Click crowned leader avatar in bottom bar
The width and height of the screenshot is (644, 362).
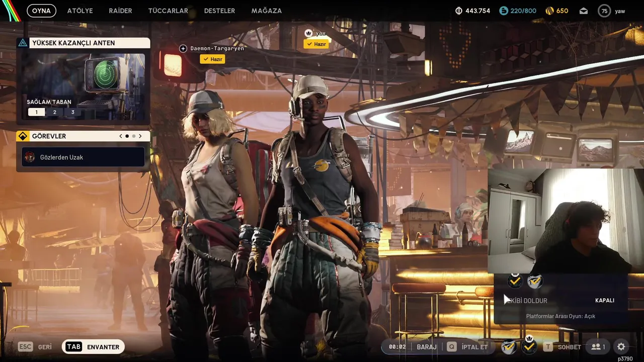(x=529, y=346)
